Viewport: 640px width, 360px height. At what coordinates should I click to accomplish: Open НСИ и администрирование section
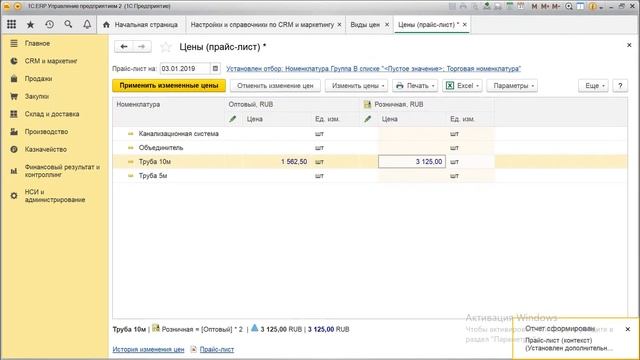click(55, 196)
